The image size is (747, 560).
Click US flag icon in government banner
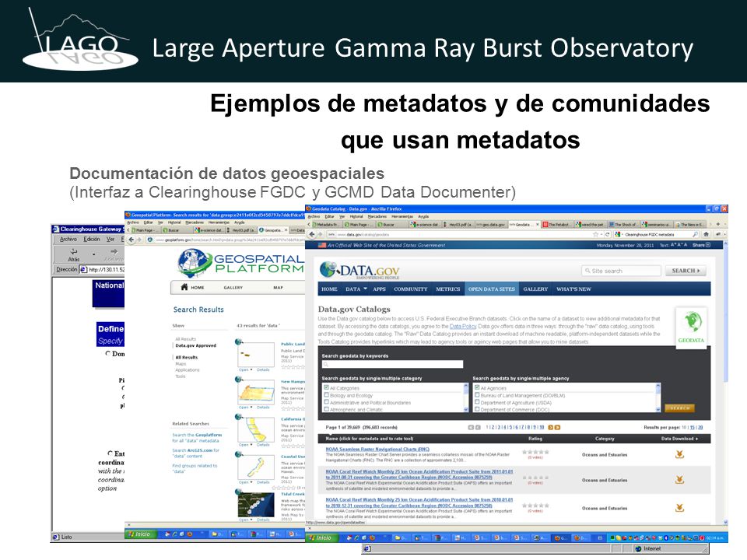[322, 245]
